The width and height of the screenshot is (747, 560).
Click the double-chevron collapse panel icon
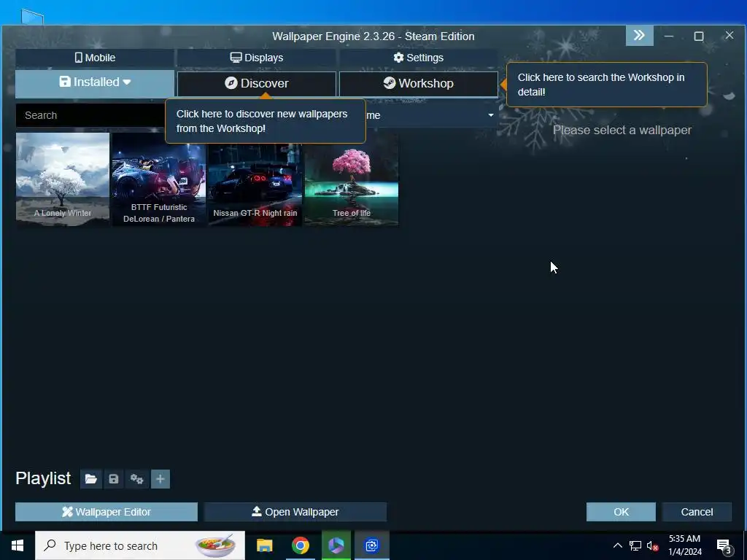[x=639, y=36]
